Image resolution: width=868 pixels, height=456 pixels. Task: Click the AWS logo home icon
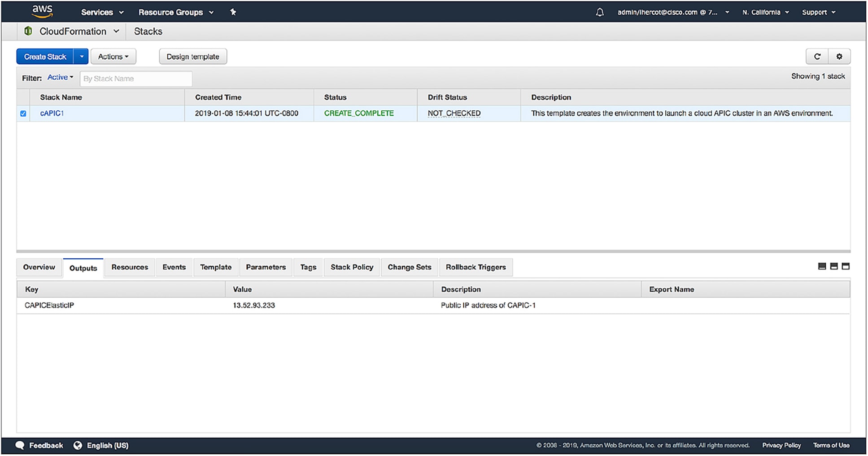coord(42,11)
